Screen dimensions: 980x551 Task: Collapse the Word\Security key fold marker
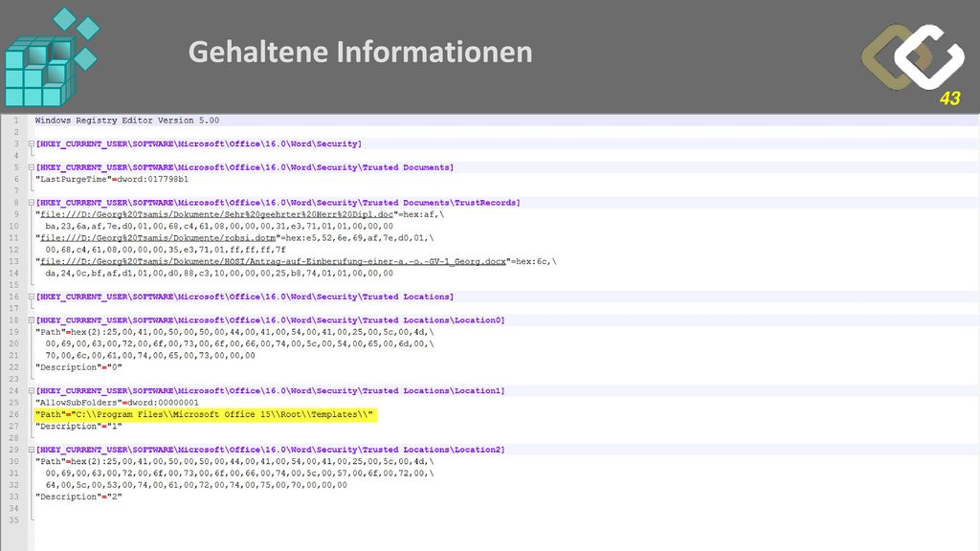coord(32,143)
